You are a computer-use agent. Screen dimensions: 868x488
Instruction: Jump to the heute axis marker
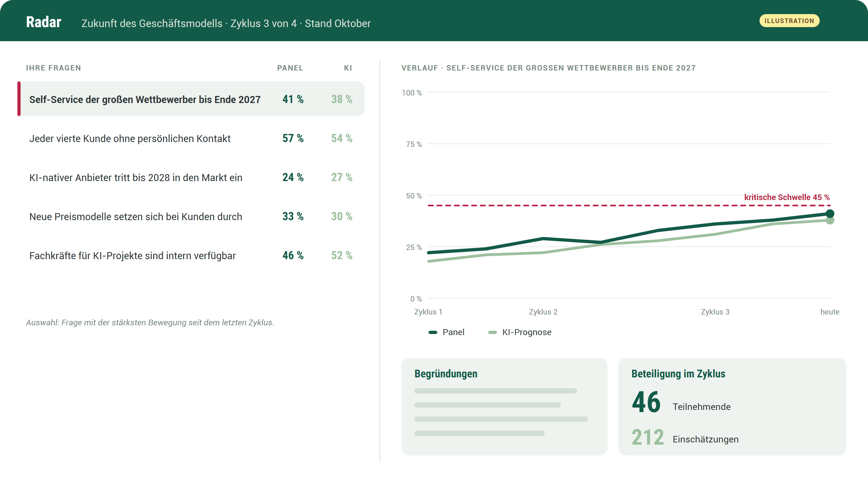pyautogui.click(x=830, y=312)
